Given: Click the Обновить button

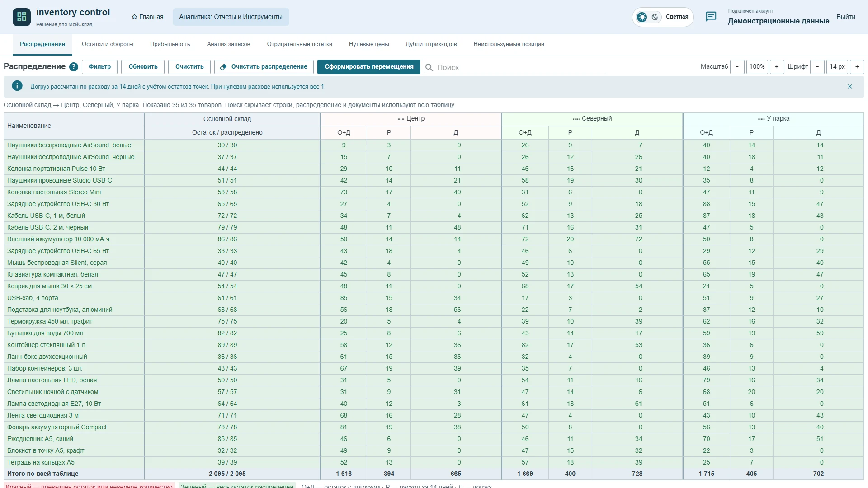Looking at the screenshot, I should [x=143, y=67].
